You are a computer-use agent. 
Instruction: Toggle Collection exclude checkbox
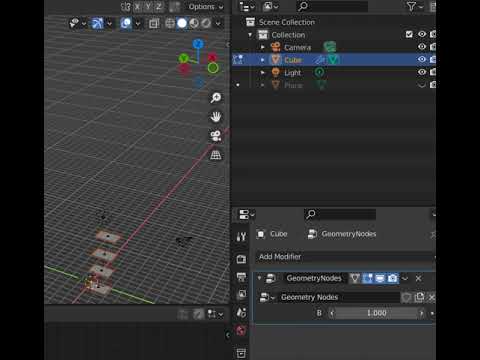pos(409,34)
